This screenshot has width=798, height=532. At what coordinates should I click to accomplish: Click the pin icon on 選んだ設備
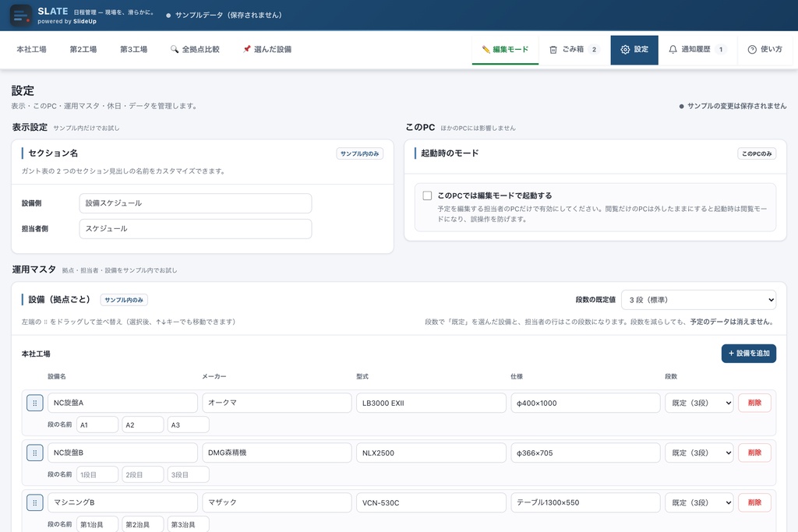click(x=247, y=49)
